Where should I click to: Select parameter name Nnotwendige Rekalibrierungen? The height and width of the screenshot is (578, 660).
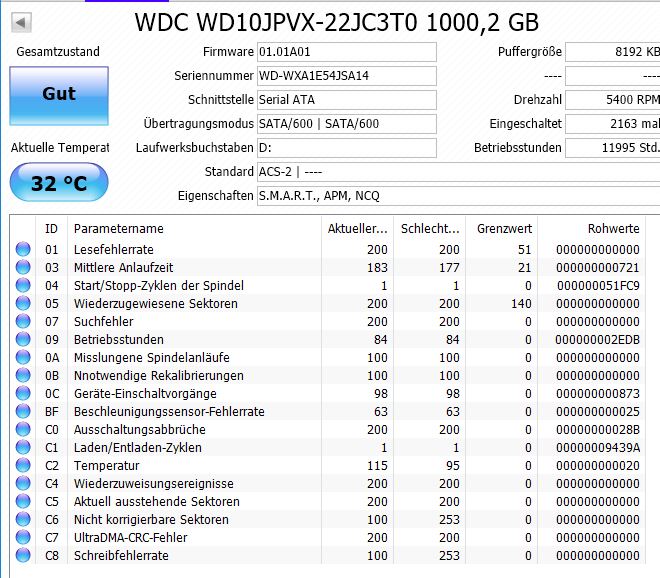point(159,376)
